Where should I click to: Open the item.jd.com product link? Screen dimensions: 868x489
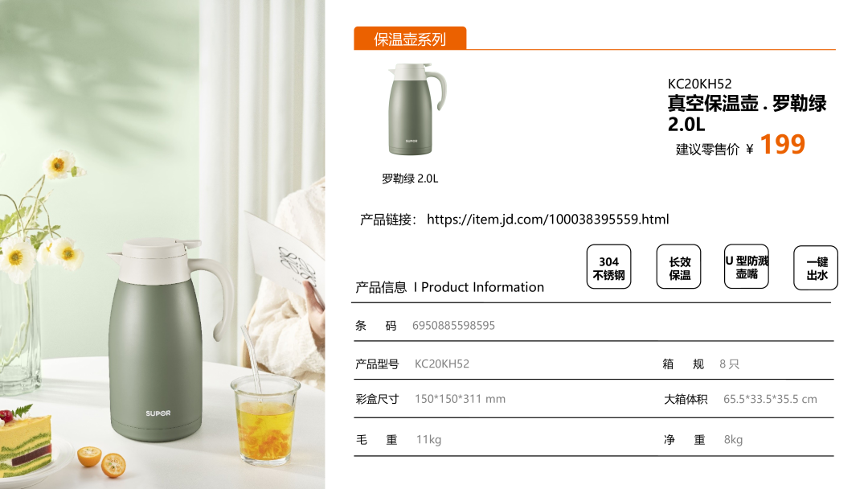point(547,220)
